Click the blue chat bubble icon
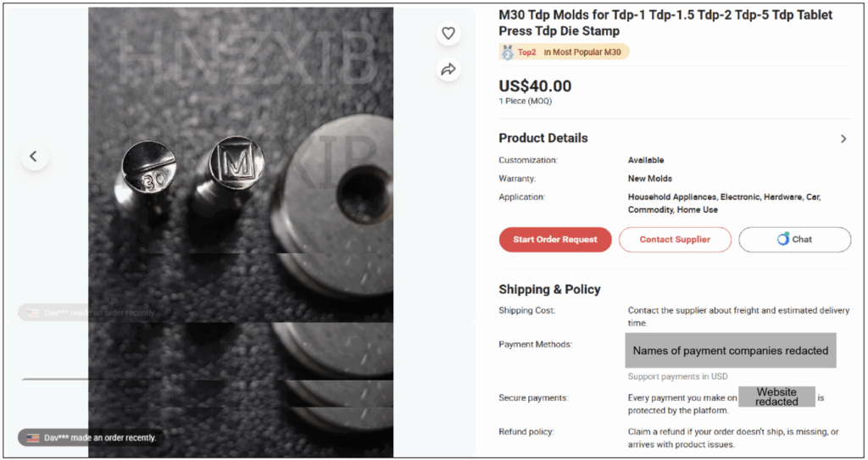The width and height of the screenshot is (868, 460). pos(783,240)
